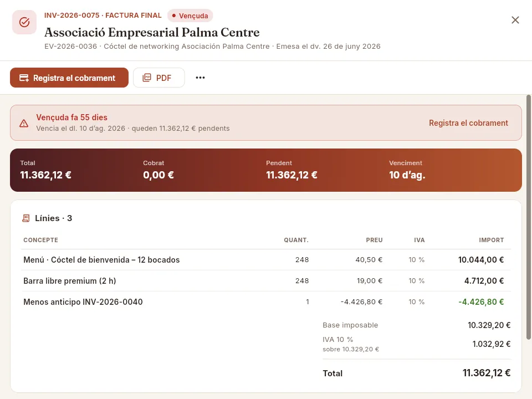532x399 pixels.
Task: Close the invoice detail panel
Action: click(515, 20)
